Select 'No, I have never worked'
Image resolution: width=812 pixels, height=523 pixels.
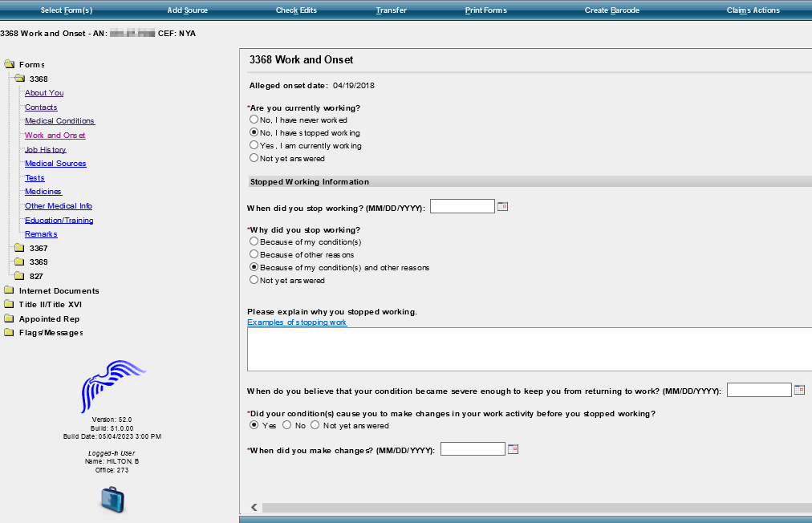254,120
